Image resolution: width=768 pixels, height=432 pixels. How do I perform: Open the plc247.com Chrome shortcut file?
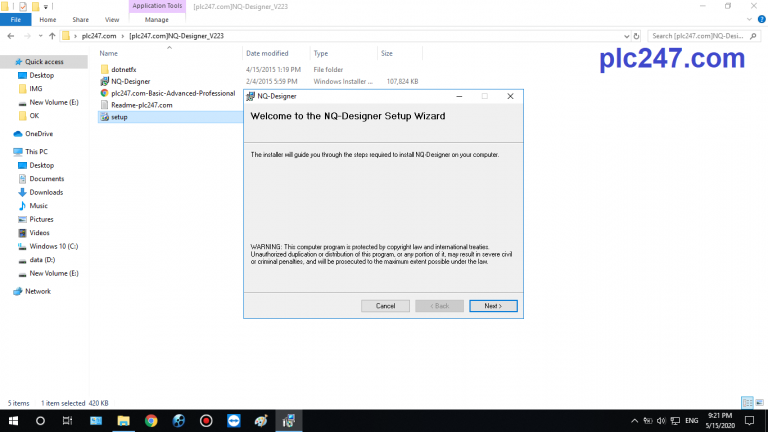click(x=172, y=93)
